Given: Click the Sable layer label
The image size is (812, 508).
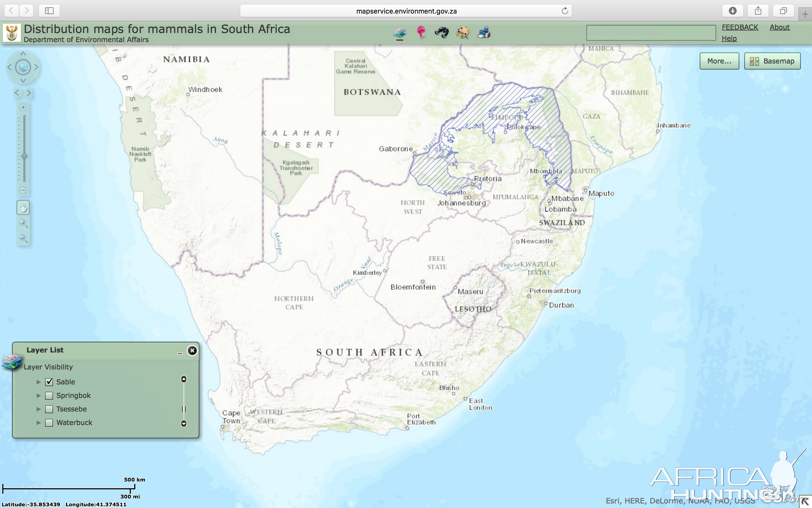Looking at the screenshot, I should point(66,382).
